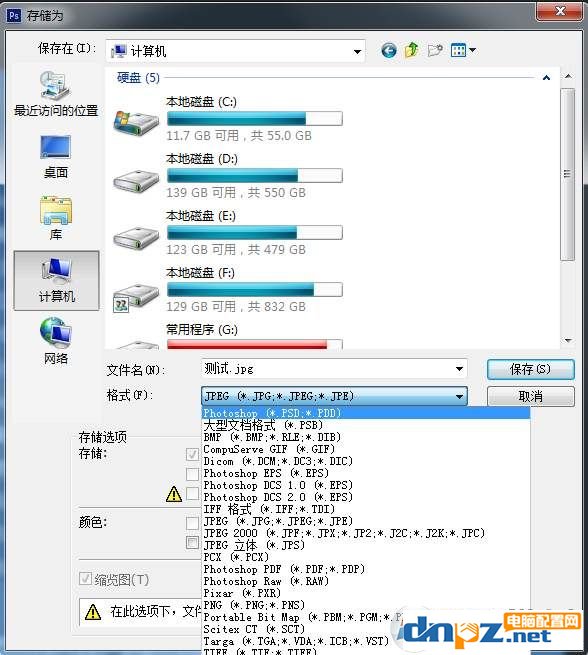Choose Photoshop Raw format
The height and width of the screenshot is (655, 588).
pos(366,581)
